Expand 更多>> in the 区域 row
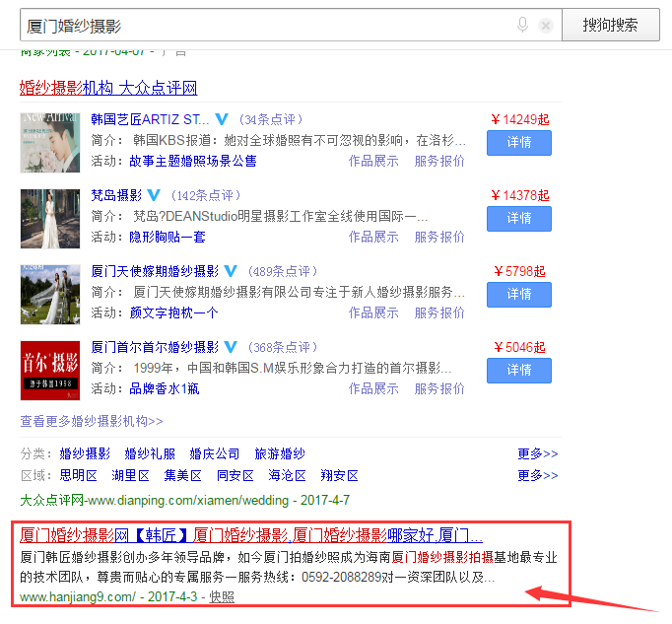The image size is (672, 624). [x=537, y=475]
